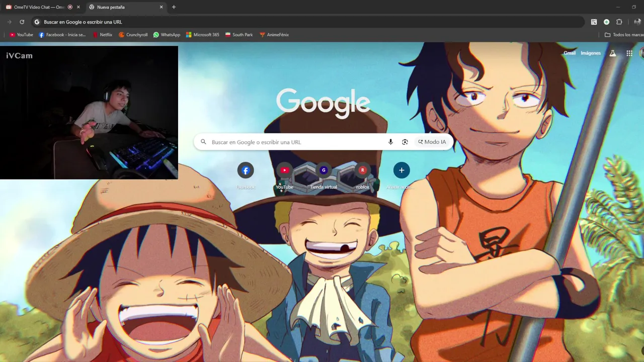Start voice search with microphone icon
Image resolution: width=644 pixels, height=362 pixels.
390,142
